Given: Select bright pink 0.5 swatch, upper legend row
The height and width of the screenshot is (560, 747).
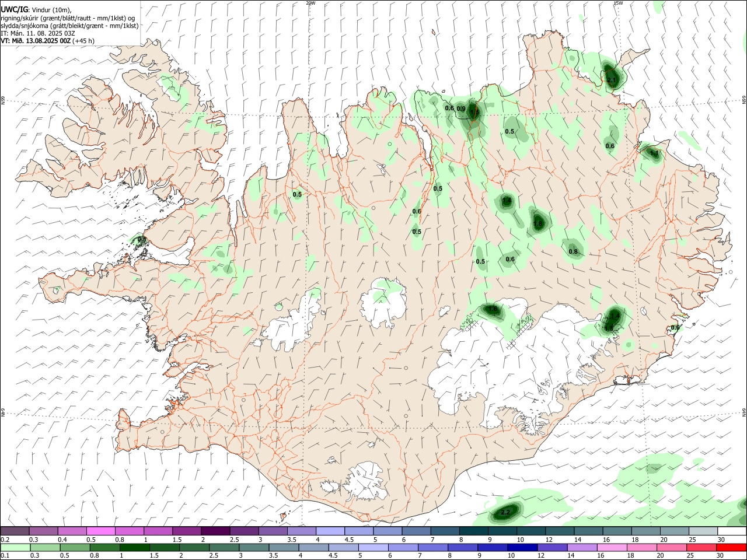Looking at the screenshot, I should (x=100, y=531).
